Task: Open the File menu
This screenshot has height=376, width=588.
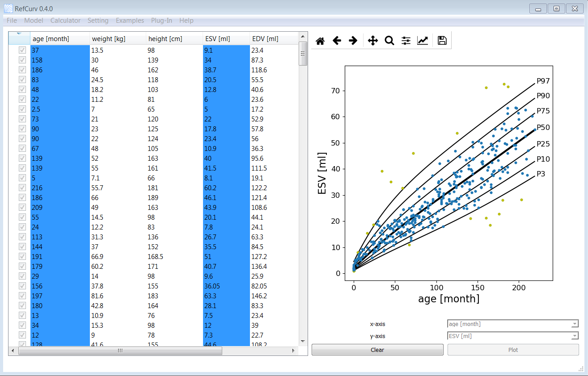Action: click(x=12, y=21)
